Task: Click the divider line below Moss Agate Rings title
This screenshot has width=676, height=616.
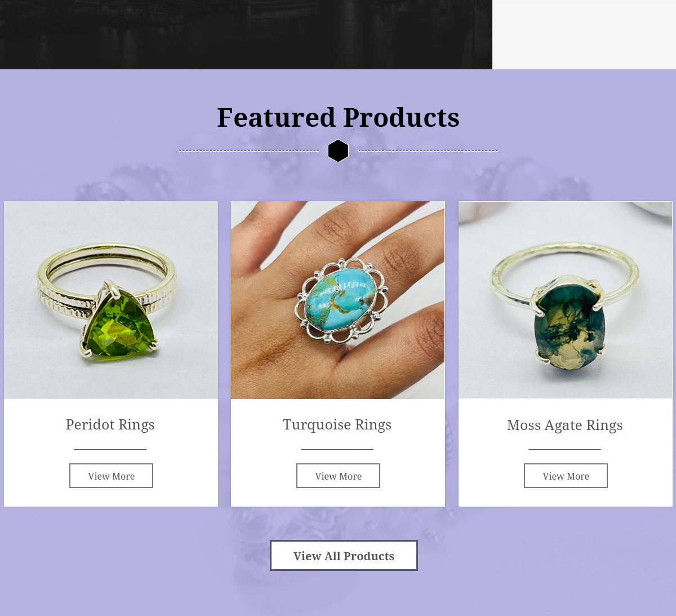Action: 565,449
